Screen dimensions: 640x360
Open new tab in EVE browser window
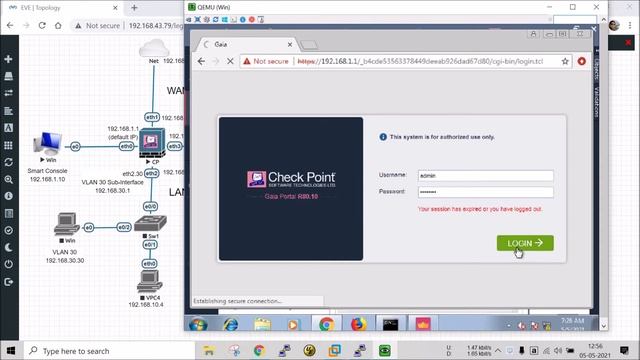click(x=134, y=7)
